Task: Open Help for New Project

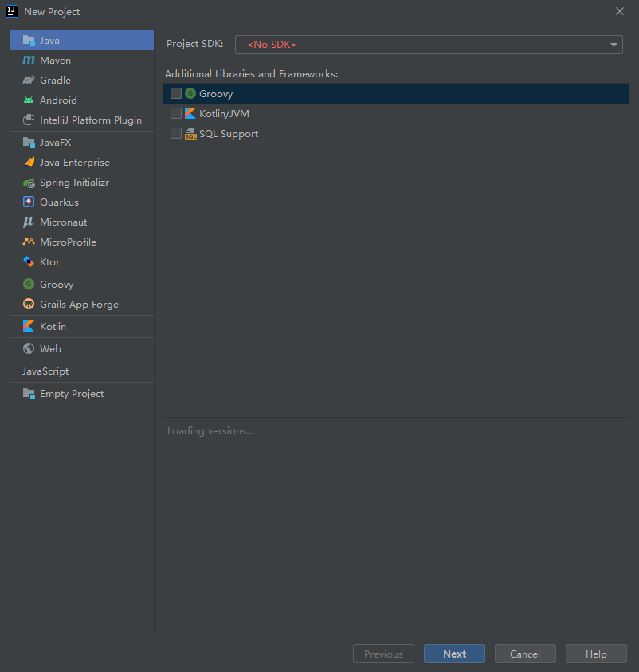Action: [x=596, y=654]
